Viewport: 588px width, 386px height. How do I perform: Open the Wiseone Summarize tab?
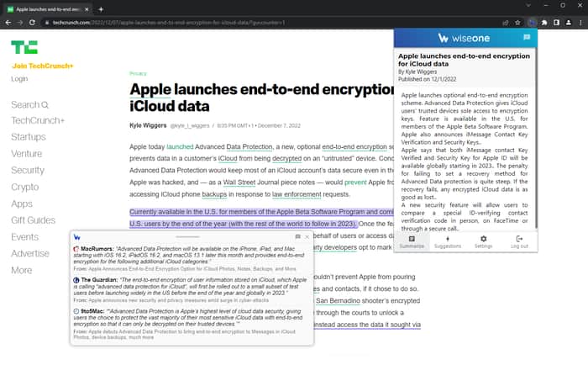pyautogui.click(x=412, y=242)
